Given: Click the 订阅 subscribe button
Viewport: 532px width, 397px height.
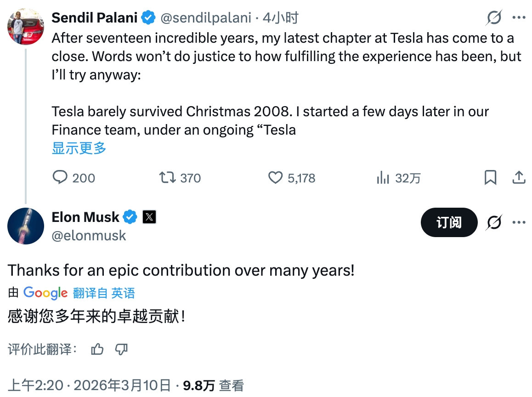Looking at the screenshot, I should 449,222.
